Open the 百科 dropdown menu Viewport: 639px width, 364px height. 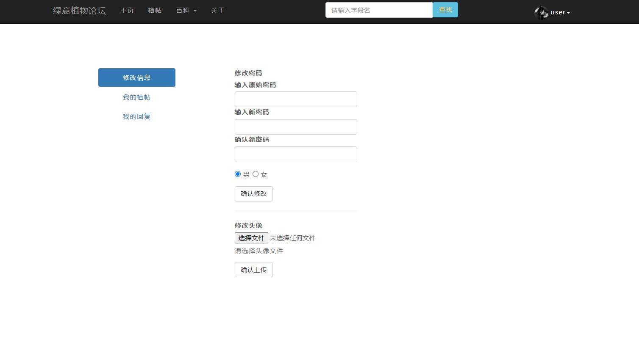(186, 11)
